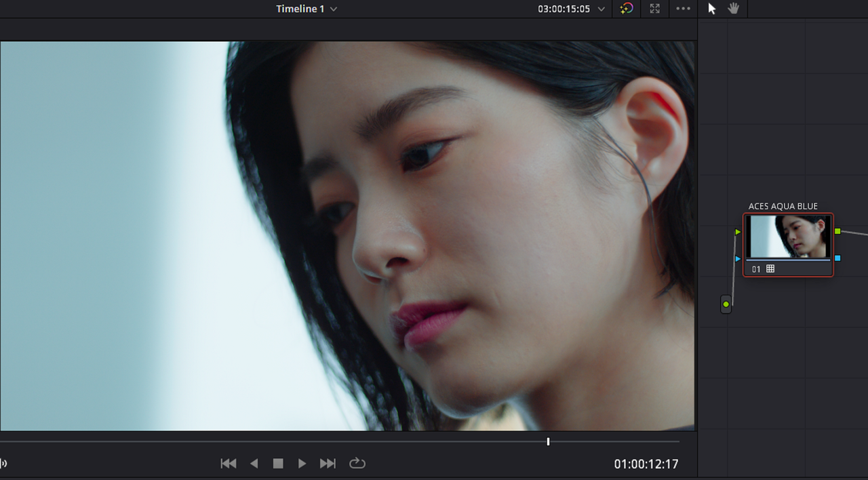Screen dimensions: 868x480
Task: Jump to the last frame
Action: 328,463
